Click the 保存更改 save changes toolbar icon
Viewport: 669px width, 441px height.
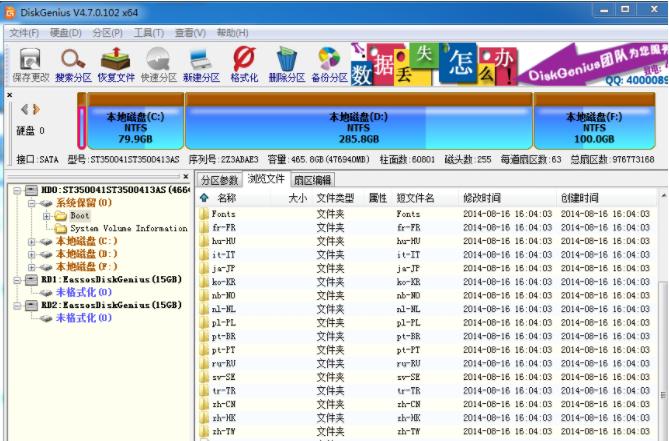click(x=30, y=65)
